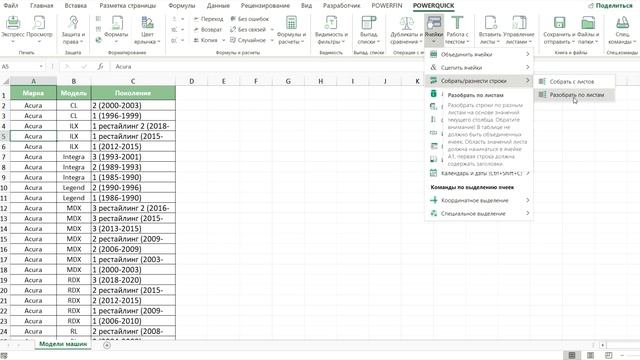
Task: Open Управление листами tool
Action: [519, 29]
